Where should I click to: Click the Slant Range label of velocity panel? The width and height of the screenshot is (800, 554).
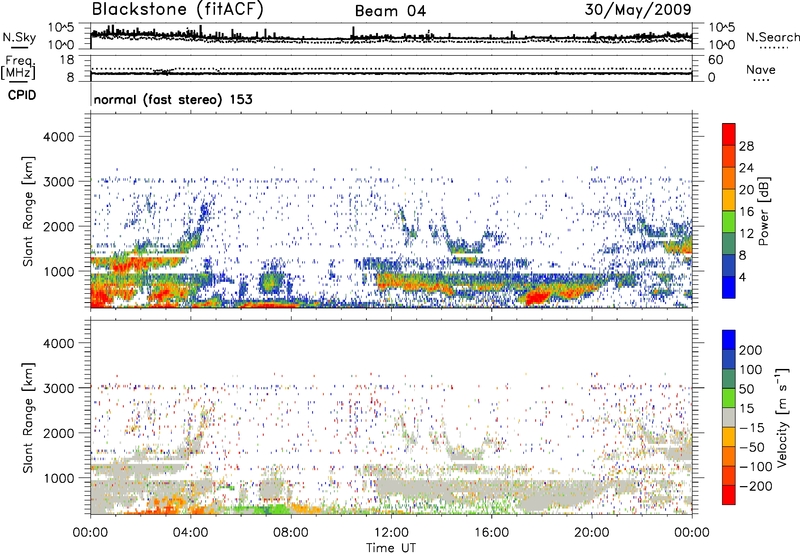28,418
